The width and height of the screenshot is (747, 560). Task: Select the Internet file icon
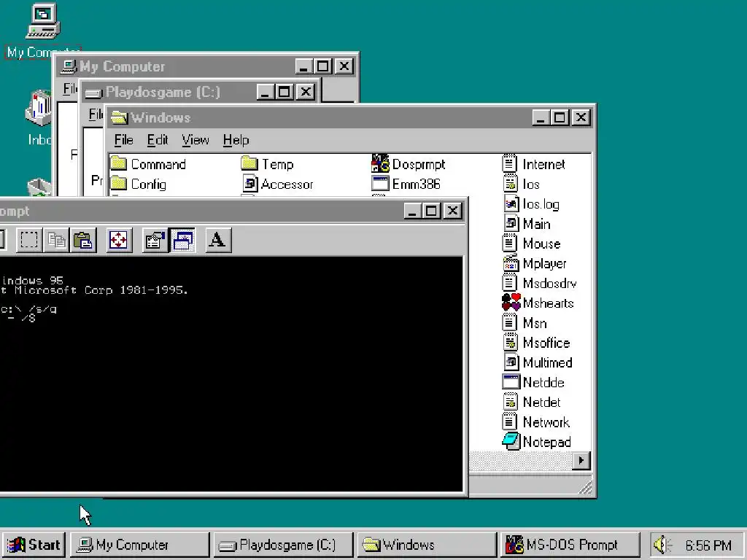point(510,164)
